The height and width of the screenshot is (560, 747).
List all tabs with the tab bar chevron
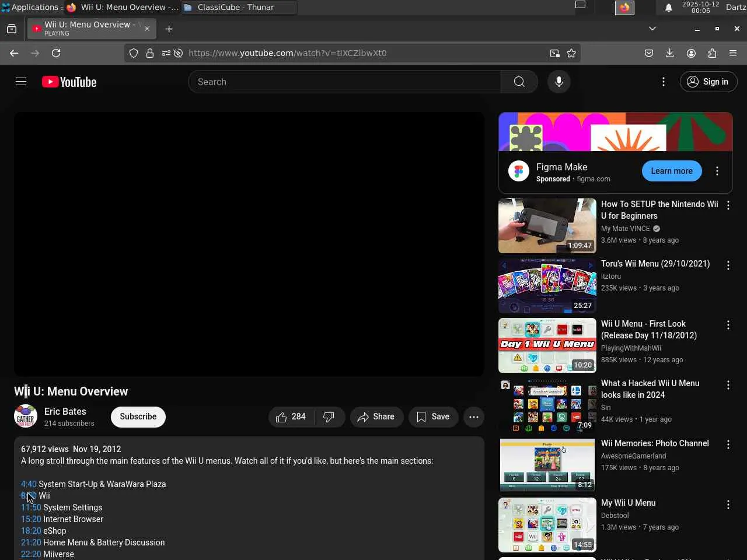tap(652, 29)
